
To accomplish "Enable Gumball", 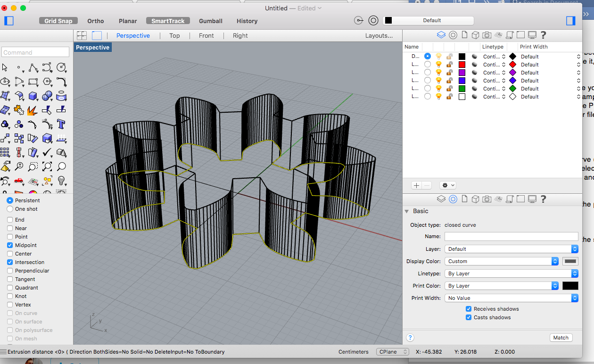I will pos(211,21).
